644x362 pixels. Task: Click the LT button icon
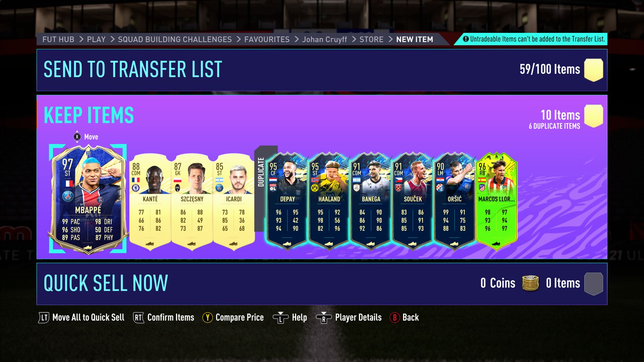coord(44,317)
